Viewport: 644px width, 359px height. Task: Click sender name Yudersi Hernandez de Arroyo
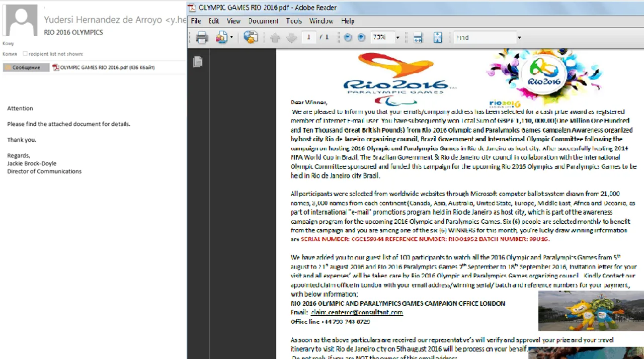click(103, 20)
